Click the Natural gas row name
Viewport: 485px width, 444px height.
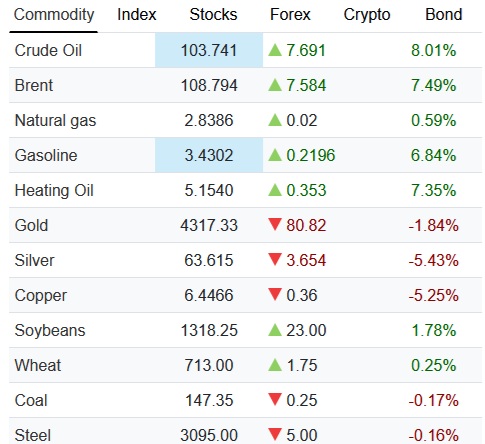55,121
